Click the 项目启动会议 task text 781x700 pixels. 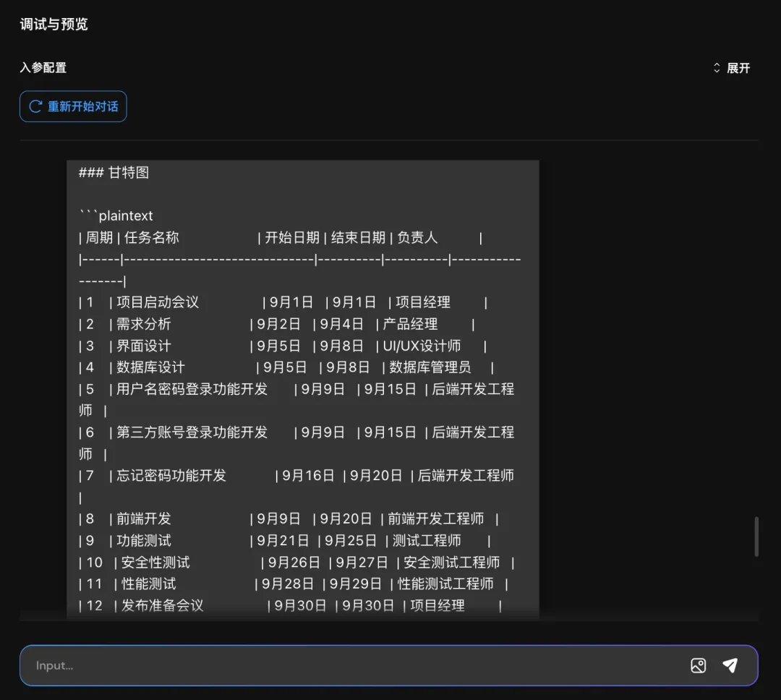pyautogui.click(x=158, y=302)
